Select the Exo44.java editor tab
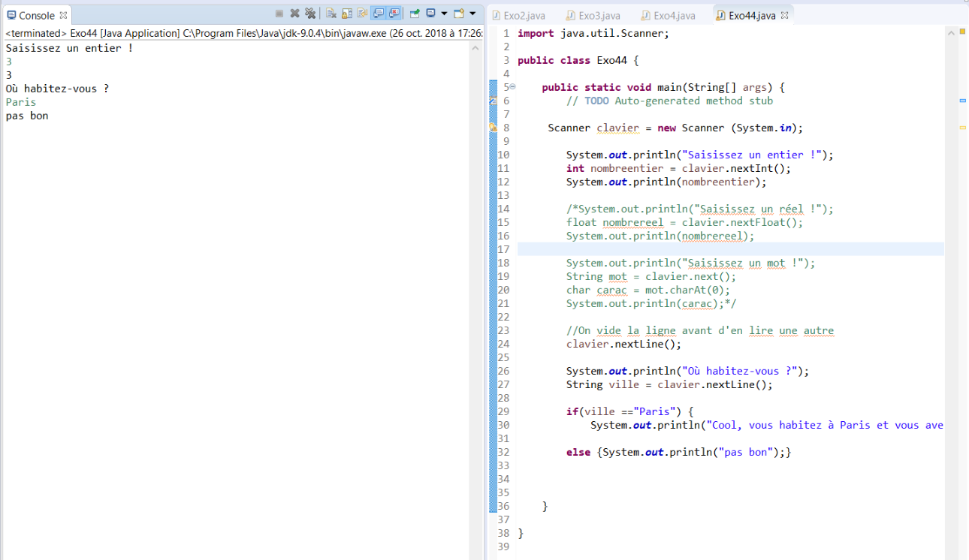The image size is (969, 560). coord(752,15)
